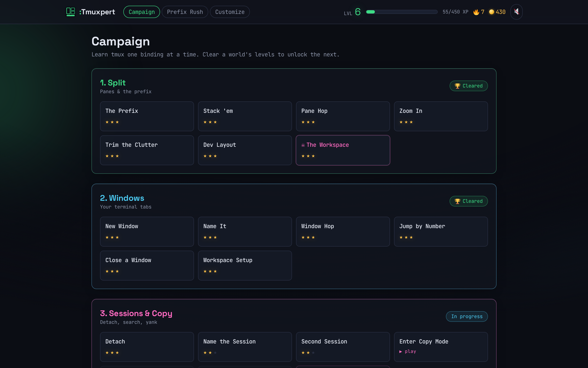Launch The Workspace boss level
The width and height of the screenshot is (588, 368).
coord(343,150)
